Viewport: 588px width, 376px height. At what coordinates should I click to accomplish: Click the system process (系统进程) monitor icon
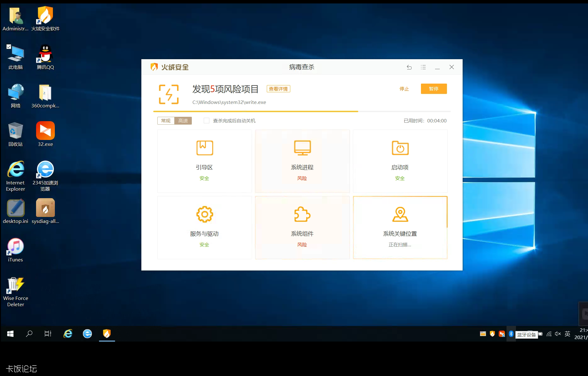[302, 148]
